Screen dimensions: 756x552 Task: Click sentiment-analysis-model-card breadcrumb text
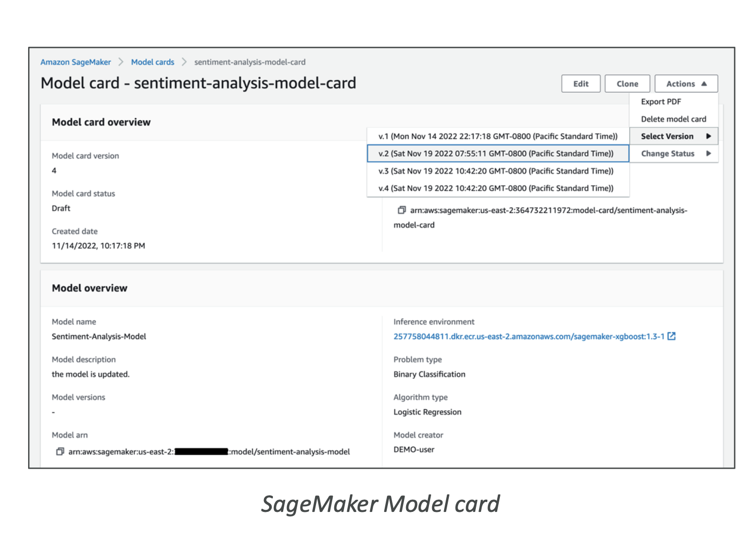pyautogui.click(x=250, y=62)
